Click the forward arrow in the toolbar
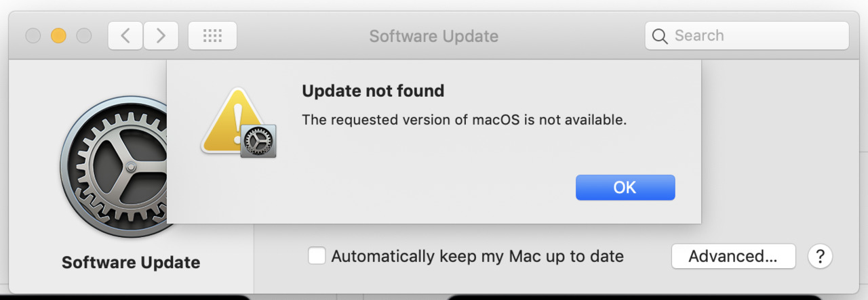 pyautogui.click(x=161, y=36)
